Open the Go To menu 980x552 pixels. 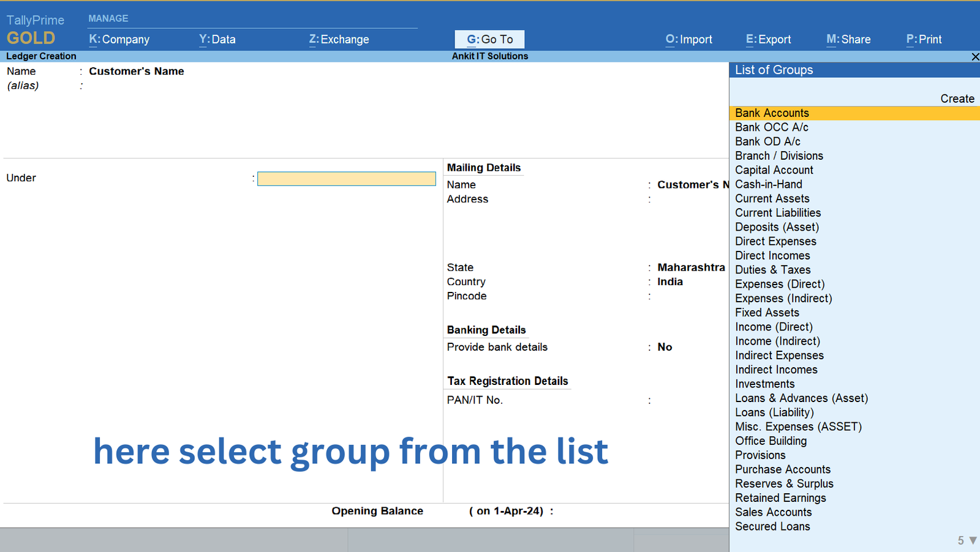pos(489,39)
